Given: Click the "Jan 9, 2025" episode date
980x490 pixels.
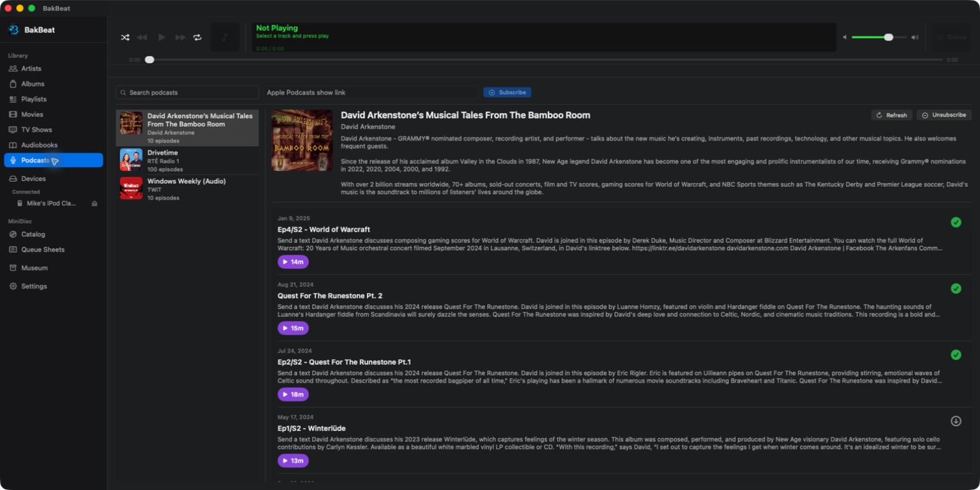Looking at the screenshot, I should click(x=294, y=218).
